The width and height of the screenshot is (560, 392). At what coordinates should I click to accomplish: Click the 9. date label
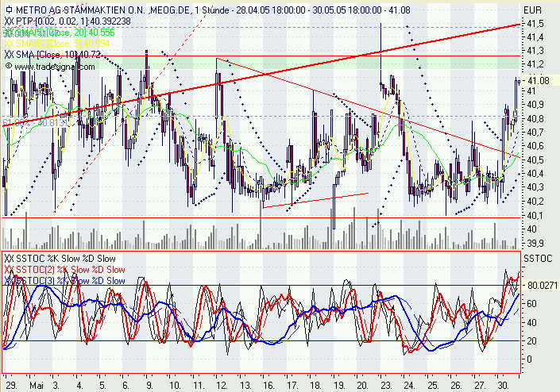click(149, 386)
